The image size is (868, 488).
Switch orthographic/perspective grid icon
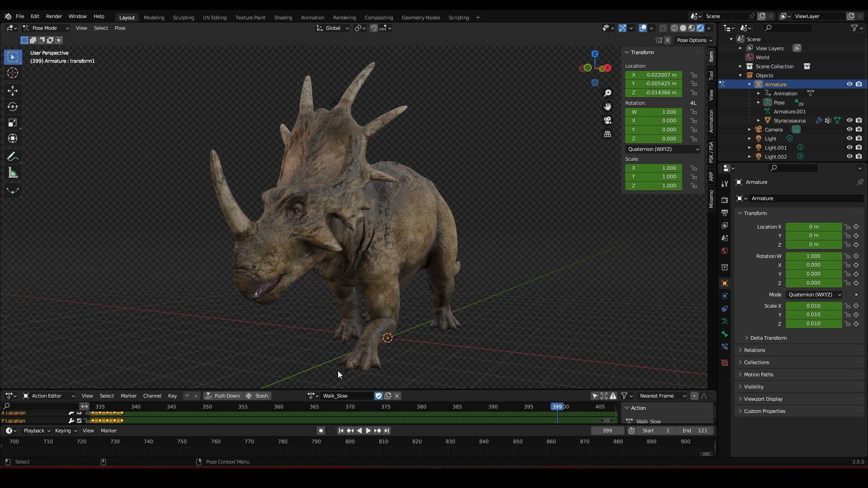608,134
